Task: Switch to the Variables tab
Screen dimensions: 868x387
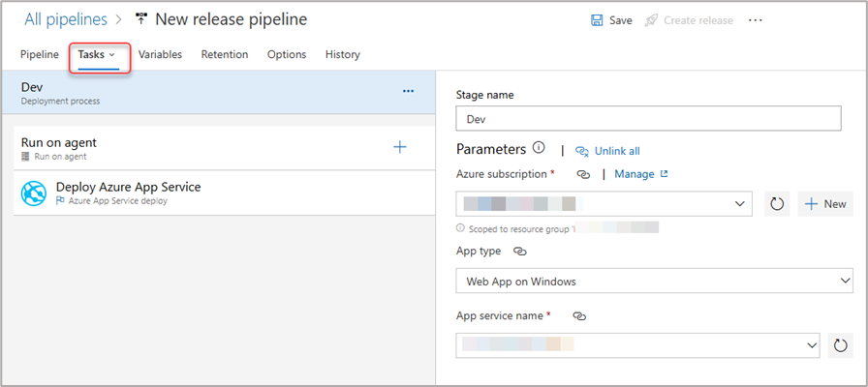Action: [160, 55]
